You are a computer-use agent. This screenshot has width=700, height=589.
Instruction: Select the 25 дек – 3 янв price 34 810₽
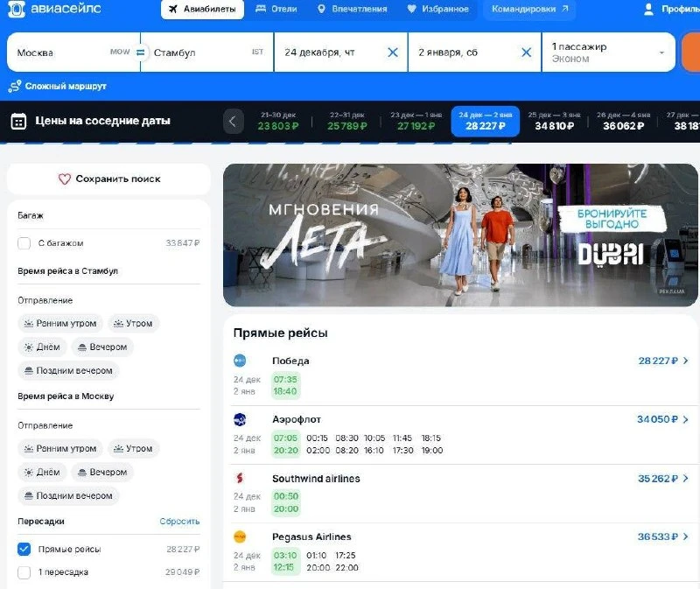pos(554,121)
